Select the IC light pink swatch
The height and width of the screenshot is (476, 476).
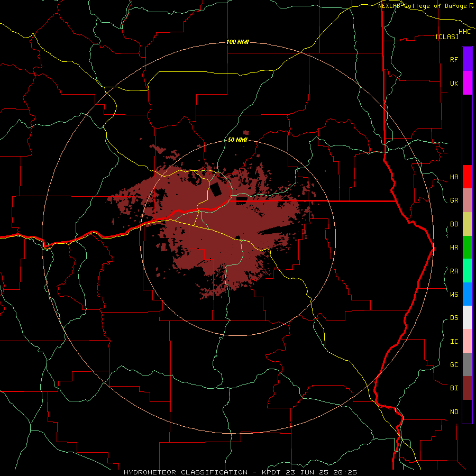coord(467,341)
